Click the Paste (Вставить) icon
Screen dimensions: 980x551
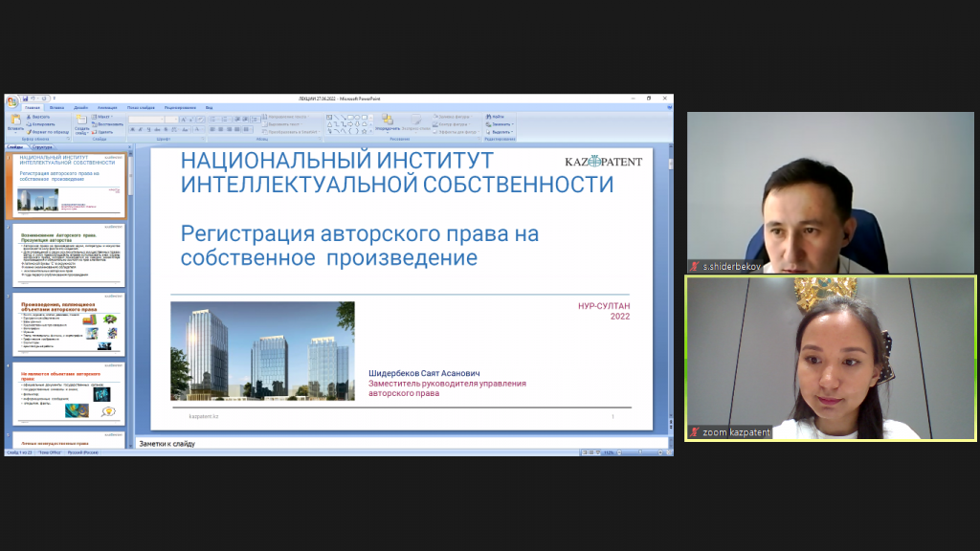[15, 121]
